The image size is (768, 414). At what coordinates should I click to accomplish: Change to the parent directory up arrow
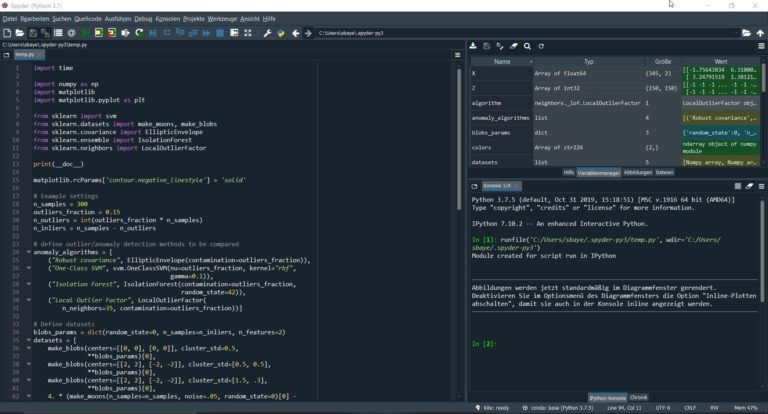760,33
